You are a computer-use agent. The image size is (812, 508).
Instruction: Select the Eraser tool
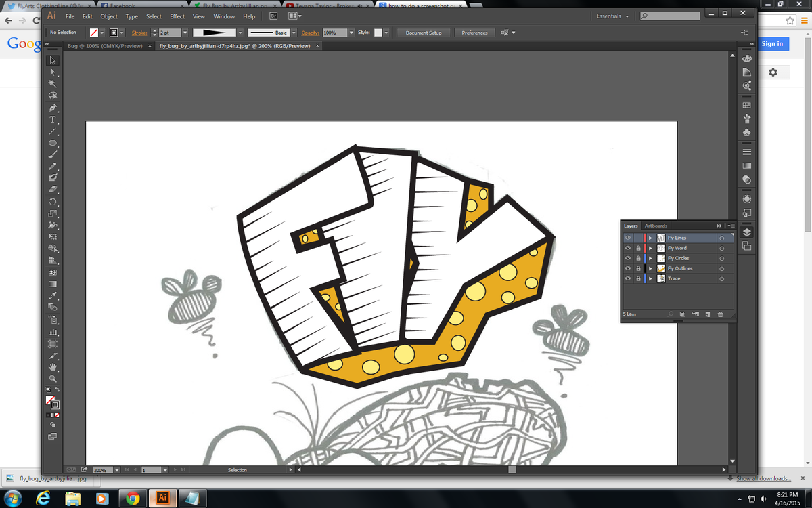pos(53,190)
